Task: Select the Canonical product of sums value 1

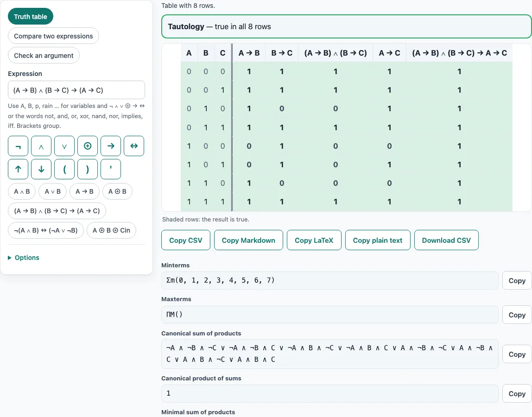Action: (x=330, y=393)
